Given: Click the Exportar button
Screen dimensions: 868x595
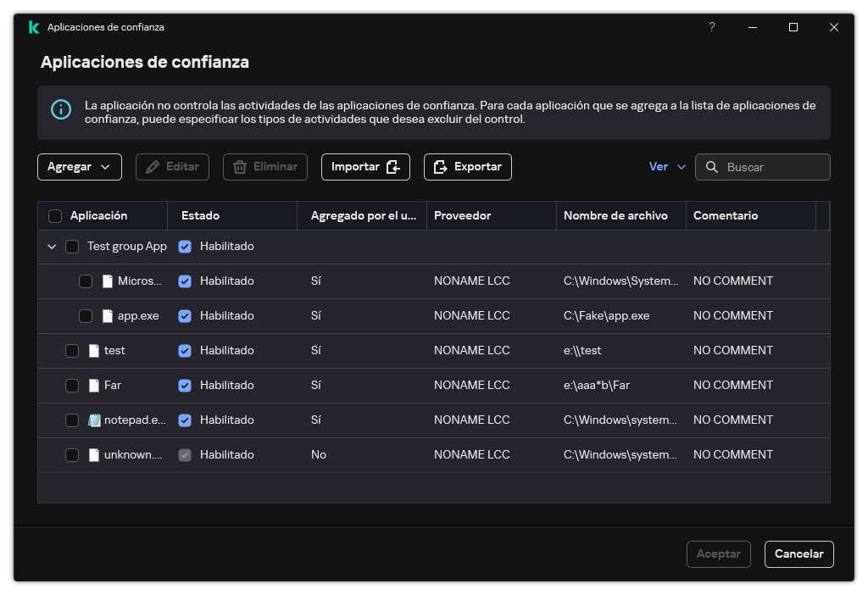Looking at the screenshot, I should tap(467, 166).
